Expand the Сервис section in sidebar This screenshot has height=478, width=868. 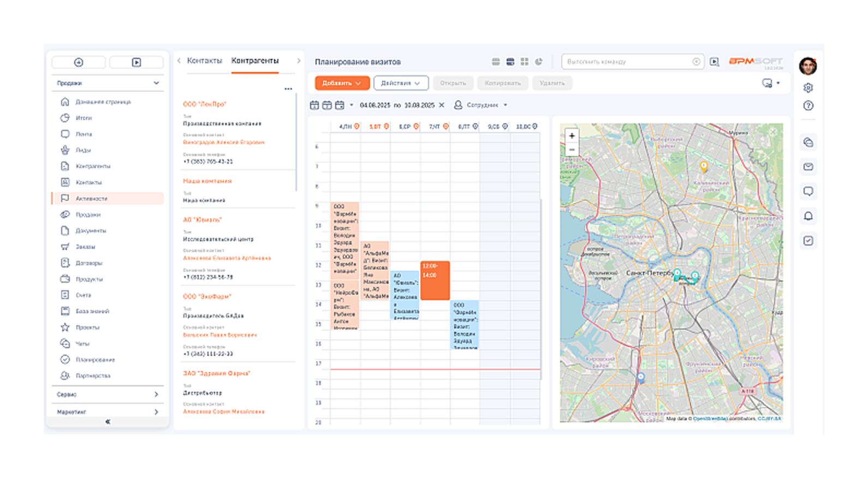click(x=108, y=395)
